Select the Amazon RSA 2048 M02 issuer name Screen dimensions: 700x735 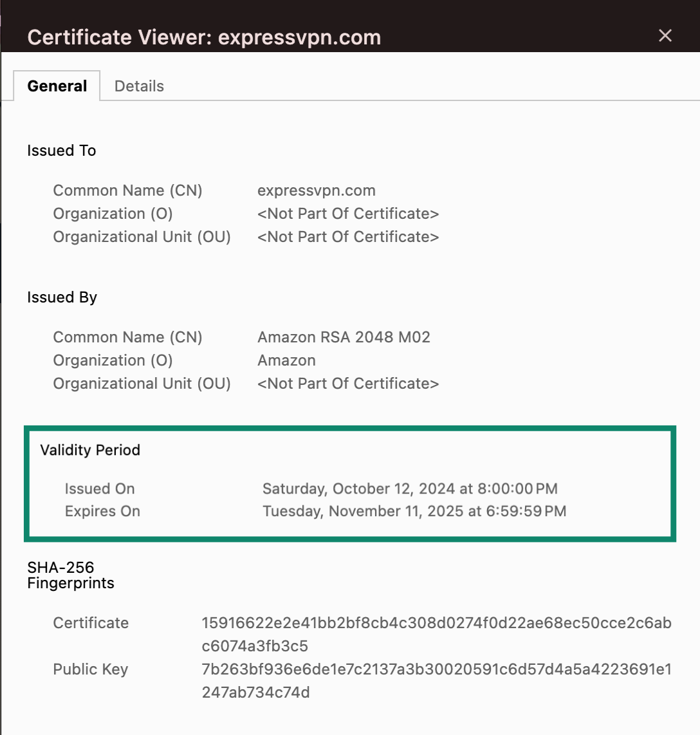(x=344, y=337)
